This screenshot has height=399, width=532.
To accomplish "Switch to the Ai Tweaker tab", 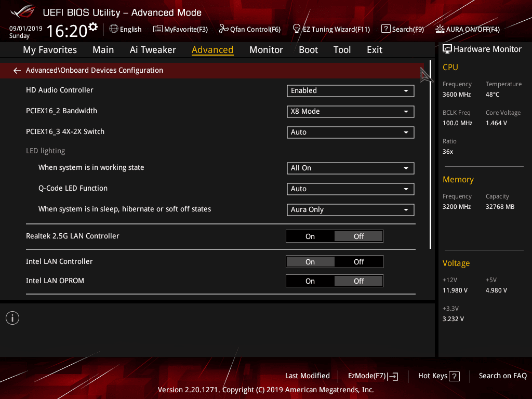I will 153,50.
